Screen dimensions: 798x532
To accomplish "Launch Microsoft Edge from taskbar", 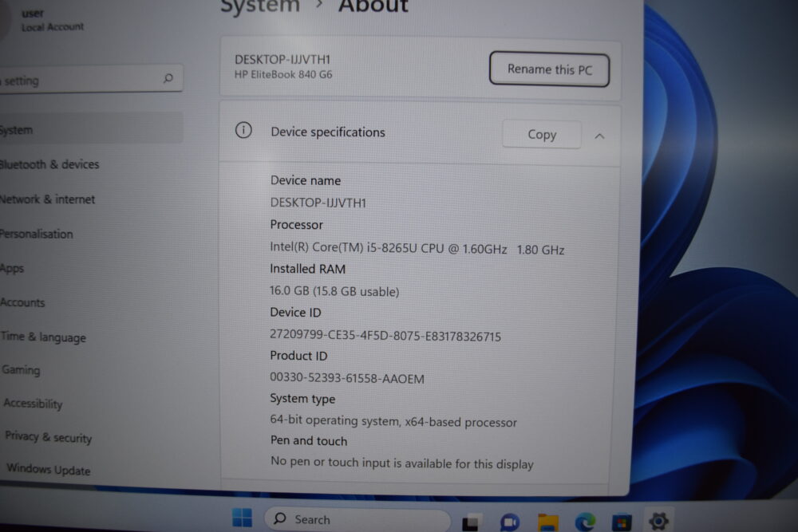I will click(x=585, y=522).
